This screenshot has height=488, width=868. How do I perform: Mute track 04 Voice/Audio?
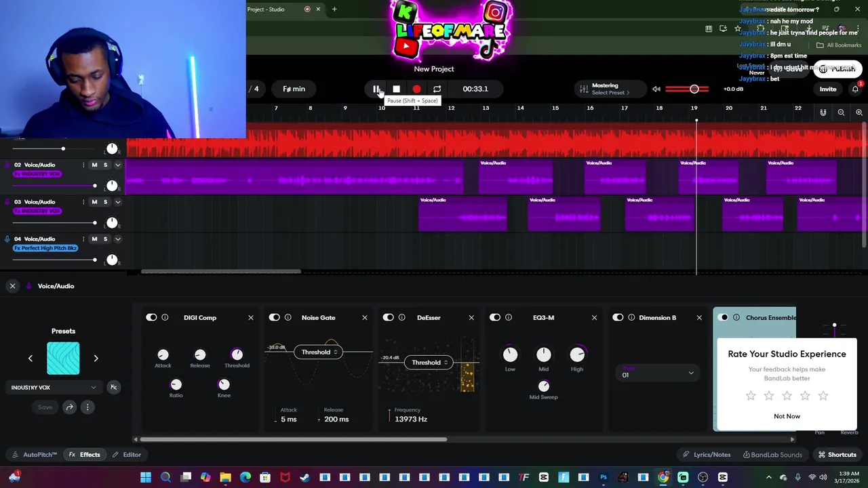(x=94, y=239)
